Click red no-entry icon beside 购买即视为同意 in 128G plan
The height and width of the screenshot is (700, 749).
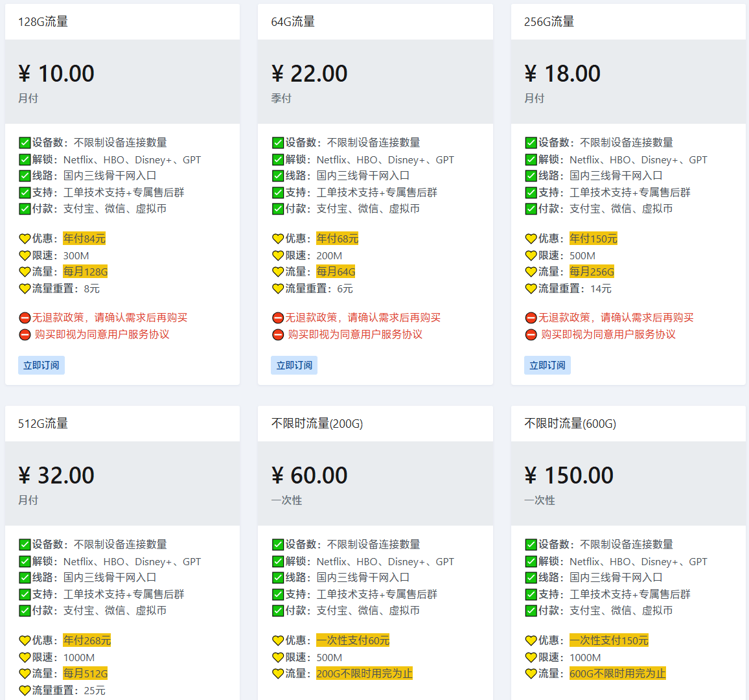[25, 335]
